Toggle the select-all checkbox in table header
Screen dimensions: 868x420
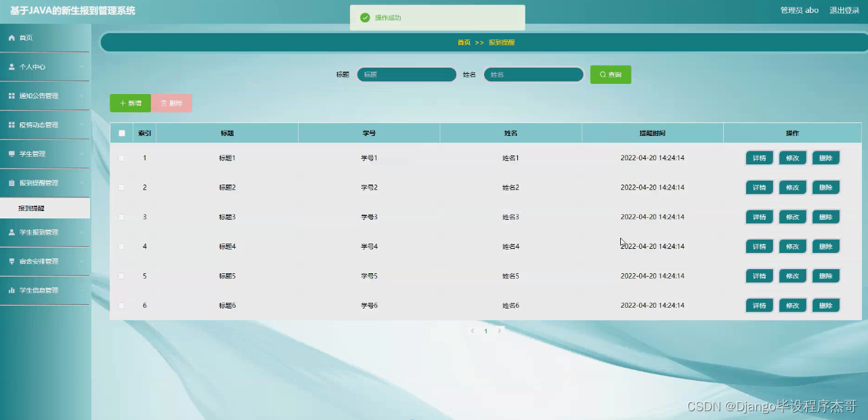tap(122, 133)
